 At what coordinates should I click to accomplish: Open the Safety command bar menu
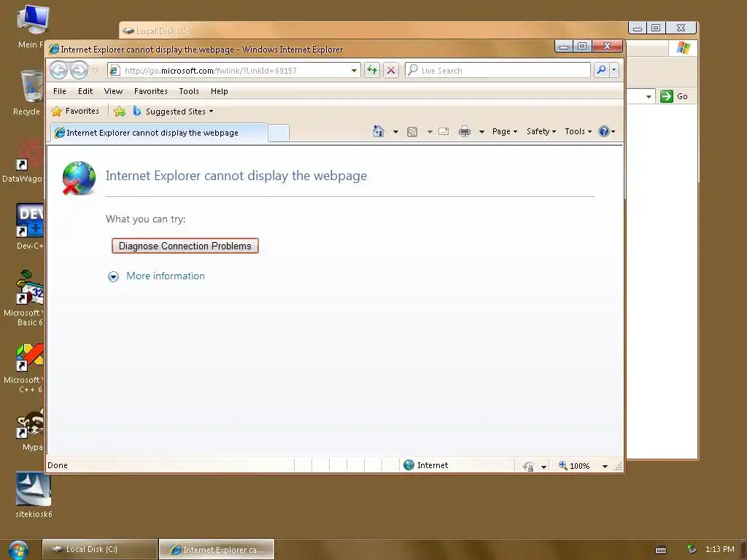click(541, 131)
